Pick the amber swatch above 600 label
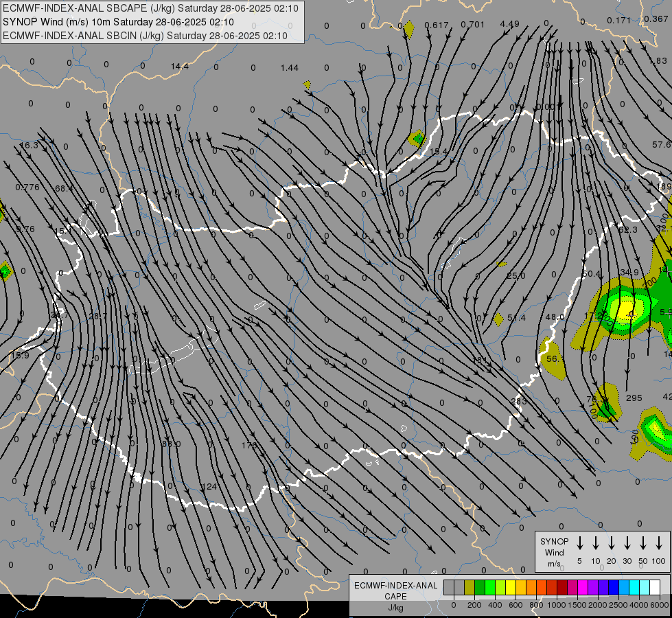 tap(521, 588)
